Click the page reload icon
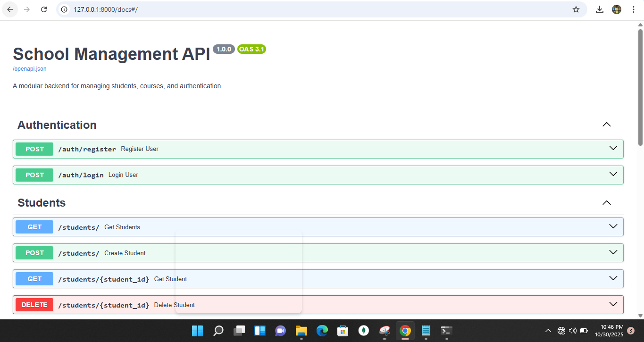This screenshot has height=342, width=644. click(44, 9)
